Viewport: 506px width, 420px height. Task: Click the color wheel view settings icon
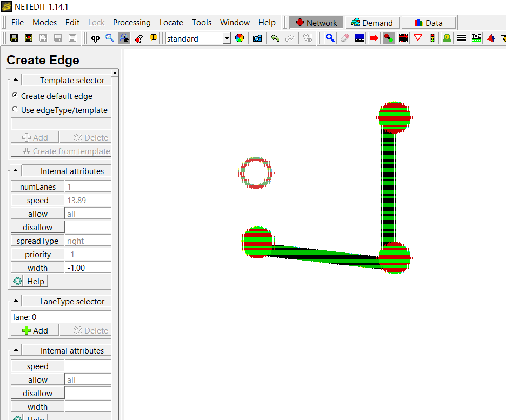(239, 38)
